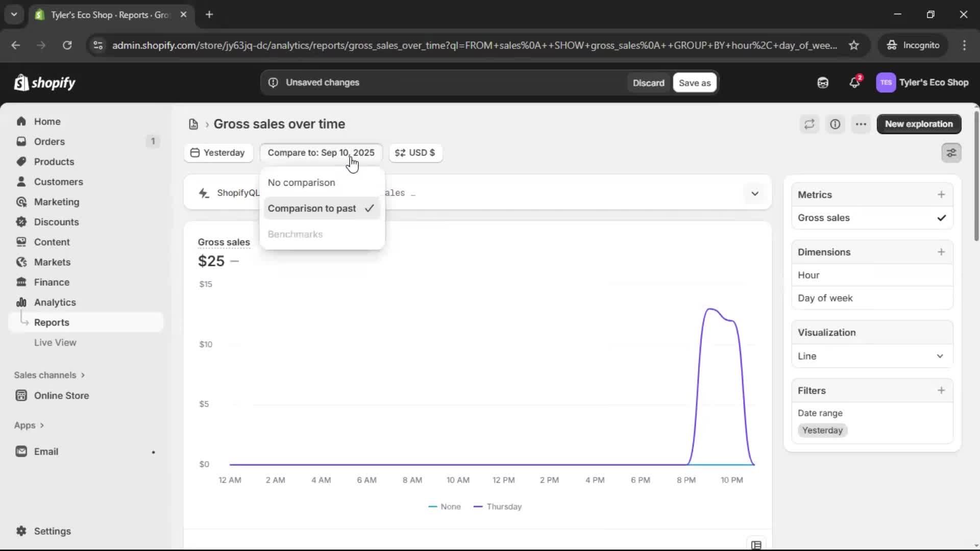Open the Analytics section icon in sidebar
The width and height of the screenshot is (980, 551).
(x=21, y=302)
